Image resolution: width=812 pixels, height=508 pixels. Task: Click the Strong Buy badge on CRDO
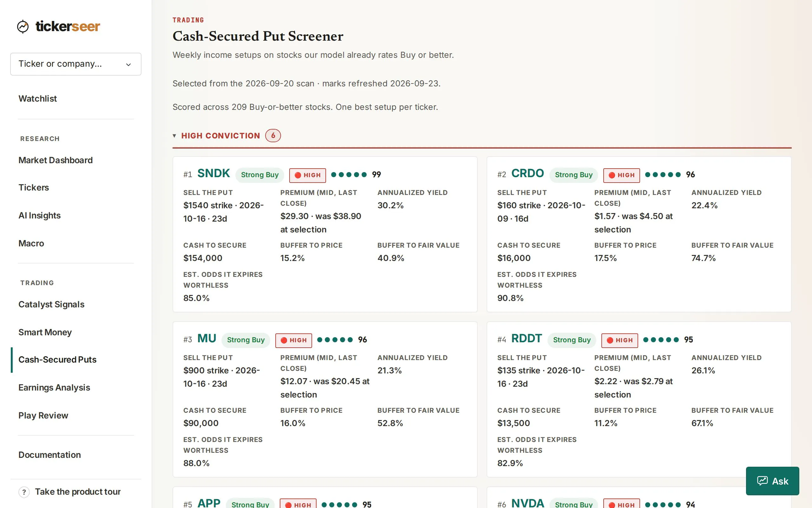pos(574,175)
